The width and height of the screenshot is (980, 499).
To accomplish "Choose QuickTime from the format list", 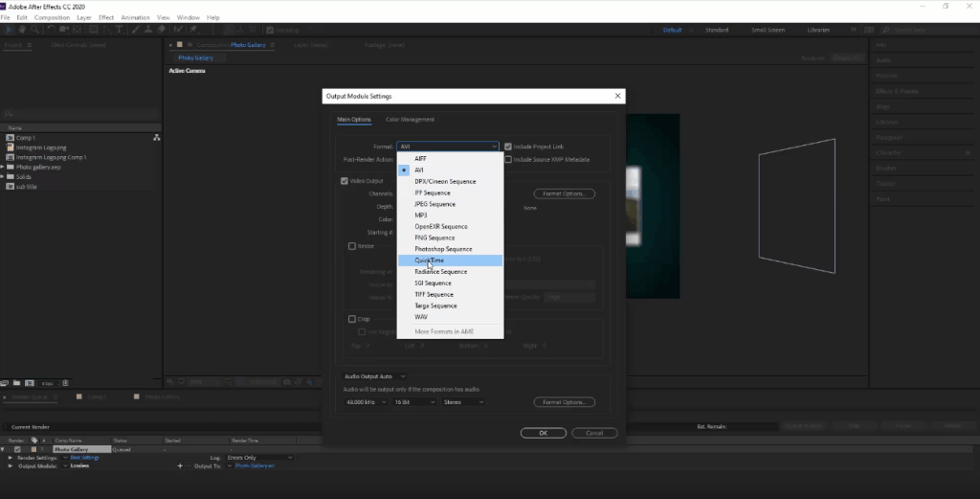I will click(x=450, y=261).
